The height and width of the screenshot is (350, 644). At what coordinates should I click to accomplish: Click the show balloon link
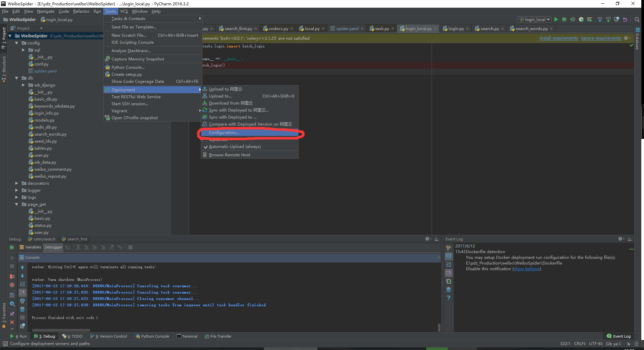pyautogui.click(x=527, y=269)
